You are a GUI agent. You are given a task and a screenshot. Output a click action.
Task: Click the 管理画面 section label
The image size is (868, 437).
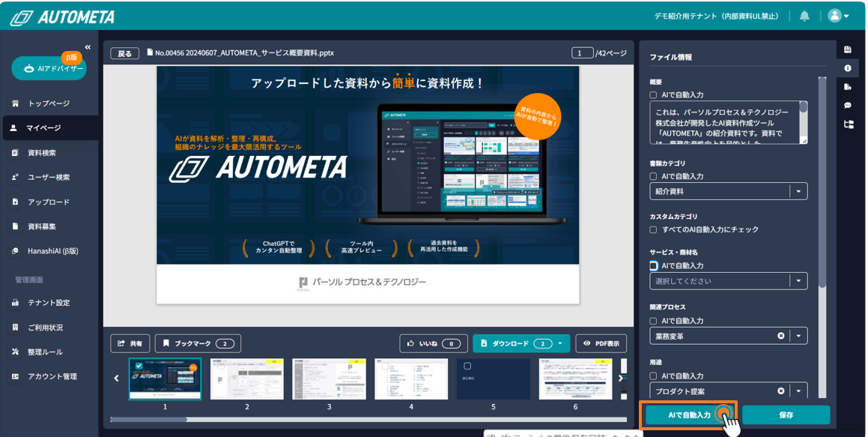coord(28,280)
